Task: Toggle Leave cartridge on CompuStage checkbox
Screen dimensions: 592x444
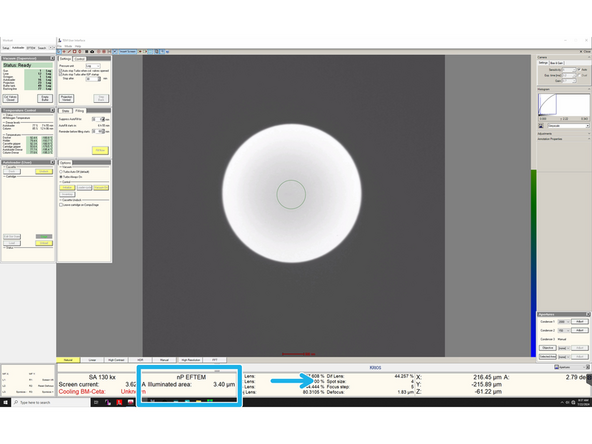Action: (x=61, y=205)
